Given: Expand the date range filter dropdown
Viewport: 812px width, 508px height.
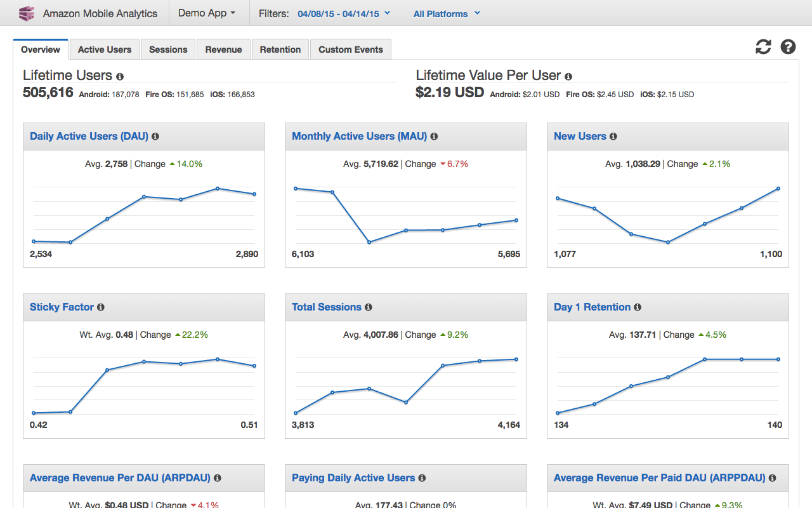Looking at the screenshot, I should (x=344, y=13).
